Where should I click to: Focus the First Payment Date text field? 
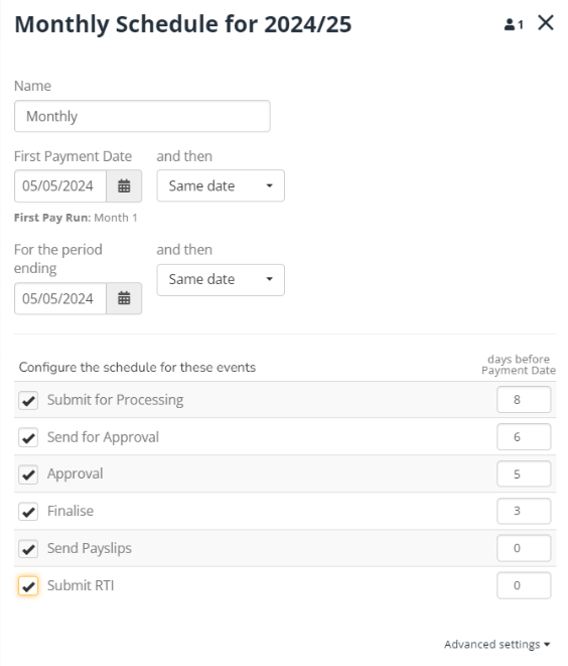tap(60, 186)
